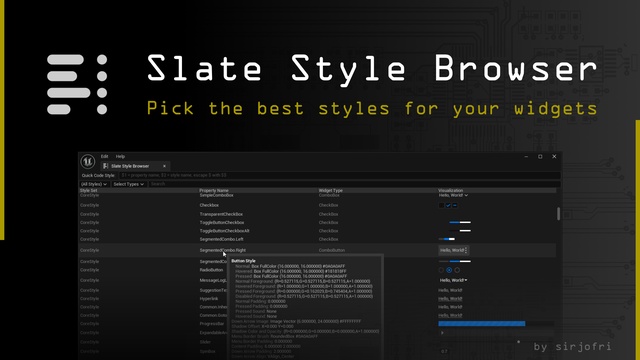
Task: Close the Slate Style Browser window
Action: coord(554,156)
